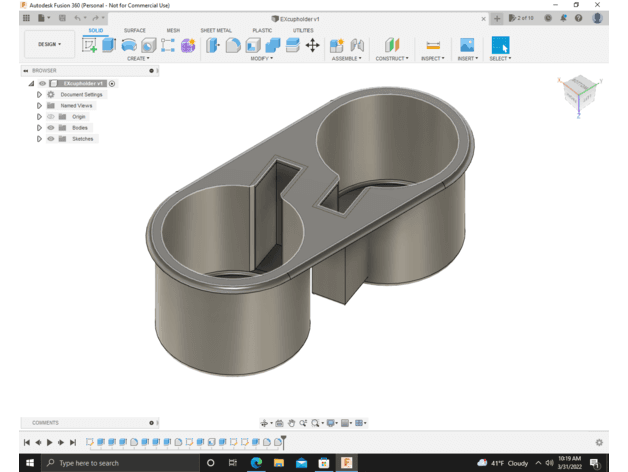Activate EXcupholder v1 component radio button
This screenshot has height=472, width=628.
(x=112, y=84)
